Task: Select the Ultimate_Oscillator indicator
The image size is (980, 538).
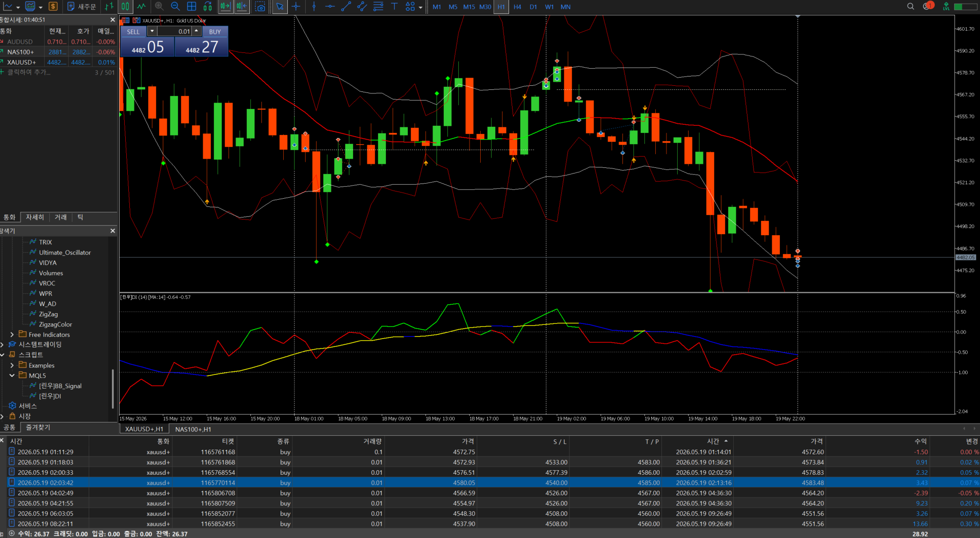Action: pos(65,252)
